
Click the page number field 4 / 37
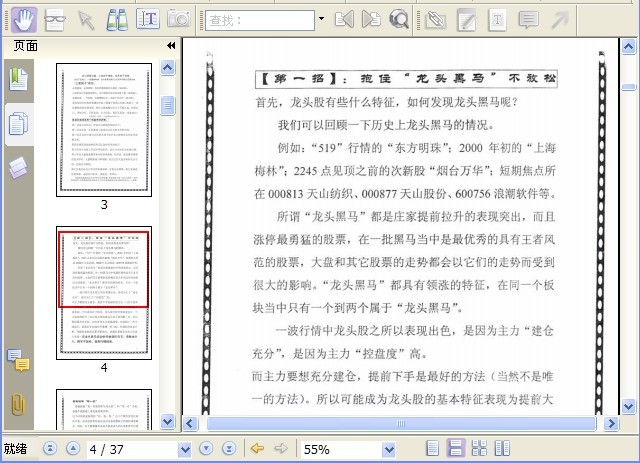click(x=133, y=450)
